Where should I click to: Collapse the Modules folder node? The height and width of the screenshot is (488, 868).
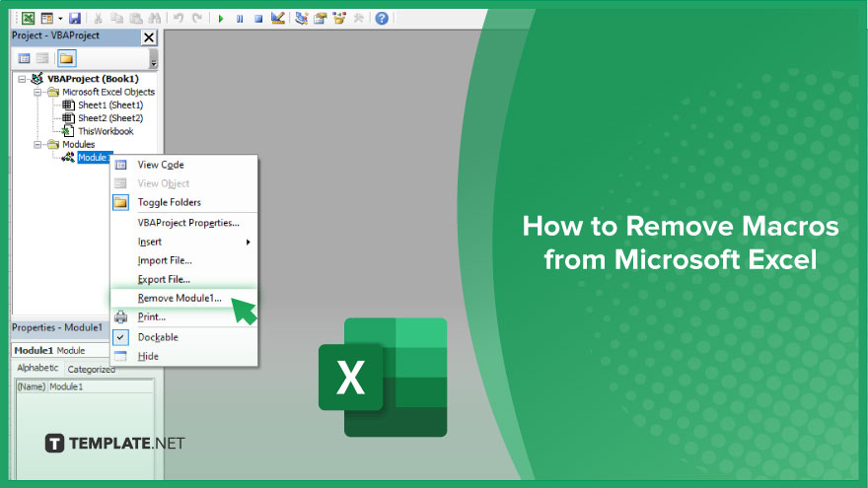coord(37,145)
